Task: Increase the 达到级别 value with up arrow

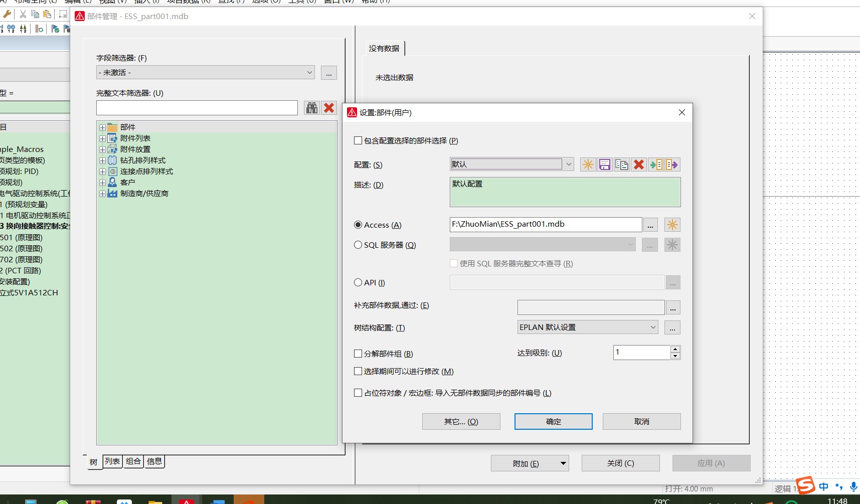Action: (675, 349)
